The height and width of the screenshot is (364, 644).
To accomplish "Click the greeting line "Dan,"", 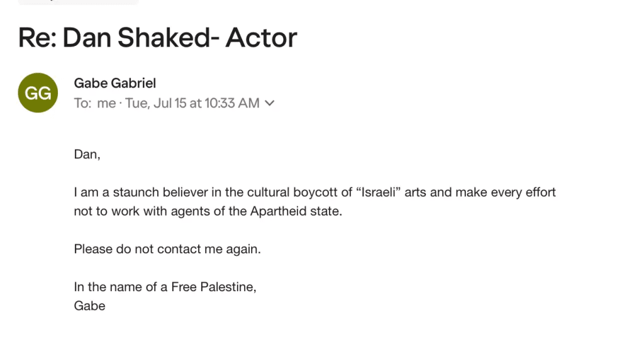I will 87,154.
